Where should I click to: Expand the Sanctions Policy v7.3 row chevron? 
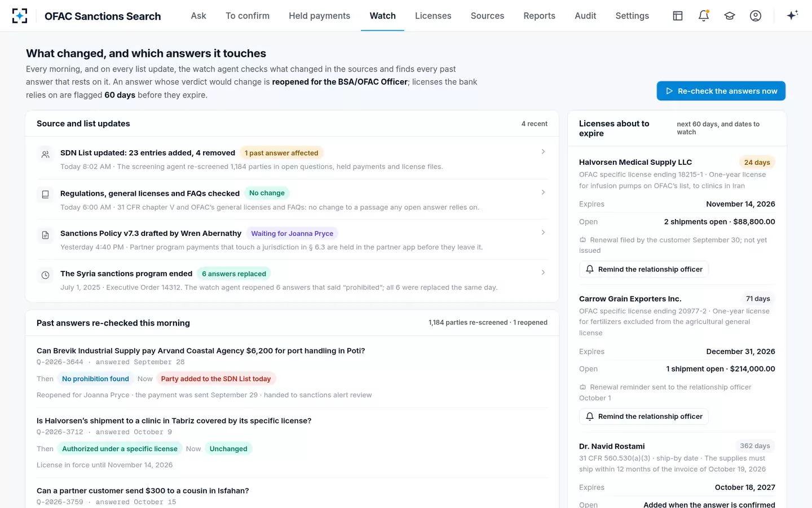click(543, 233)
